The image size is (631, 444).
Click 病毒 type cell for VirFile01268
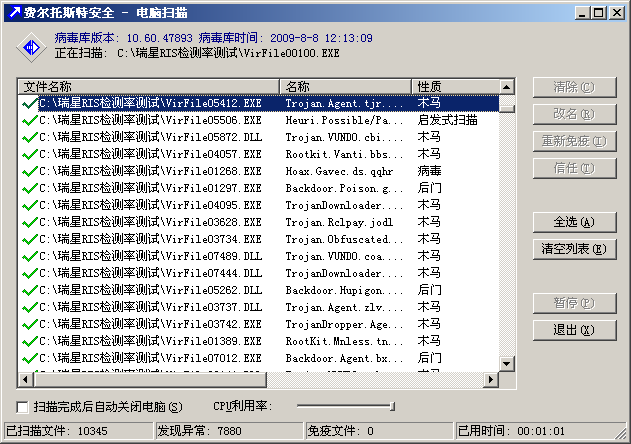[x=429, y=171]
